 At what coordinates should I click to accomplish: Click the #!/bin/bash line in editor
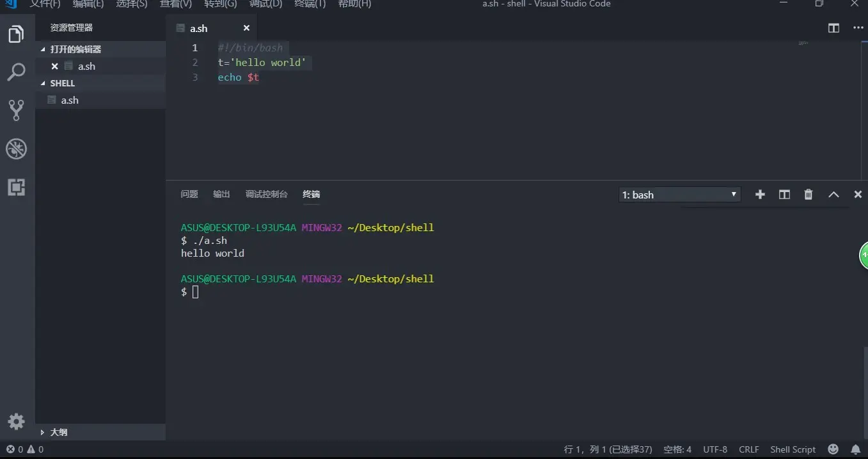[250, 47]
